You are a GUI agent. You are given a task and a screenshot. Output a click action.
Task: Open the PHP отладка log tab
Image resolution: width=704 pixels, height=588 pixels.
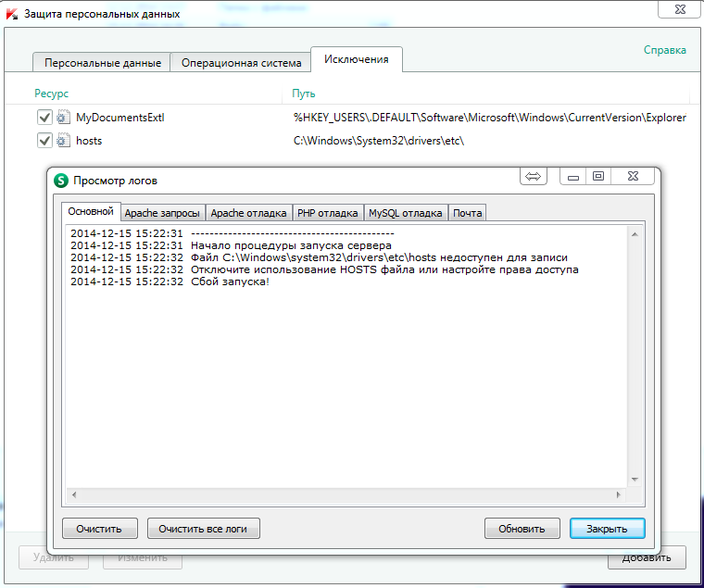point(328,213)
